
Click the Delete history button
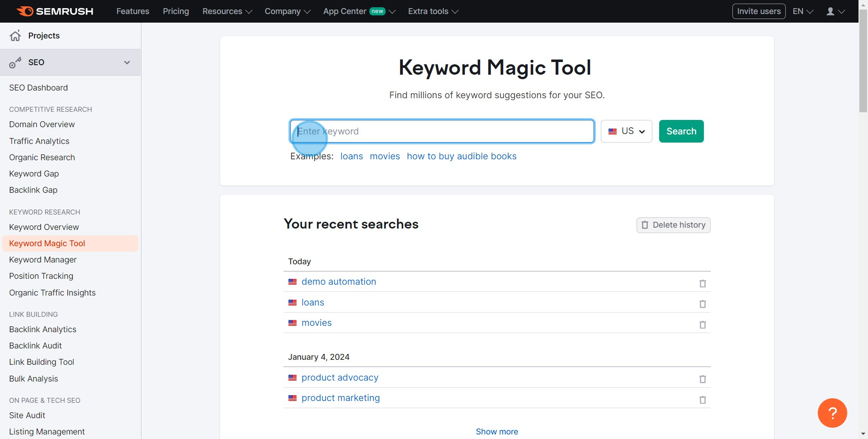pos(673,225)
